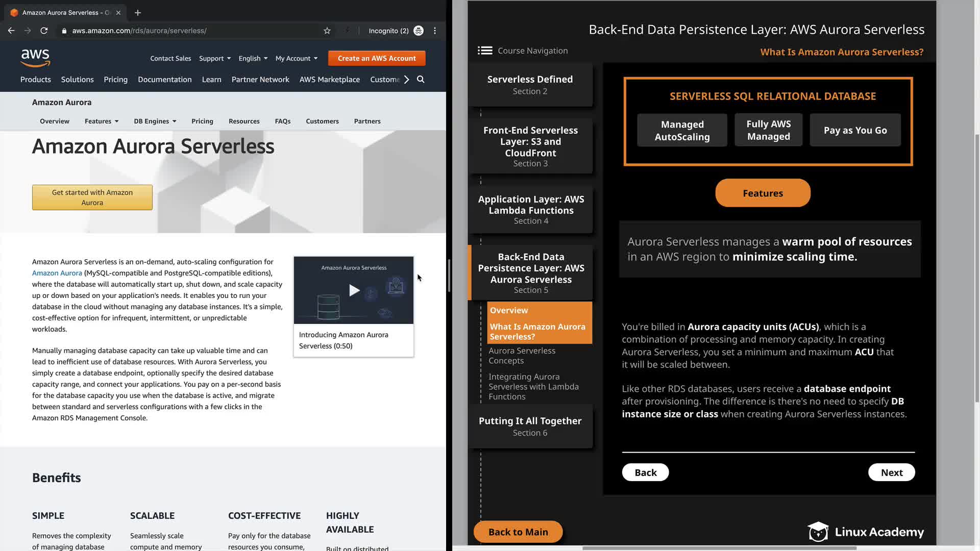Reload the page with refresh icon

click(x=44, y=31)
